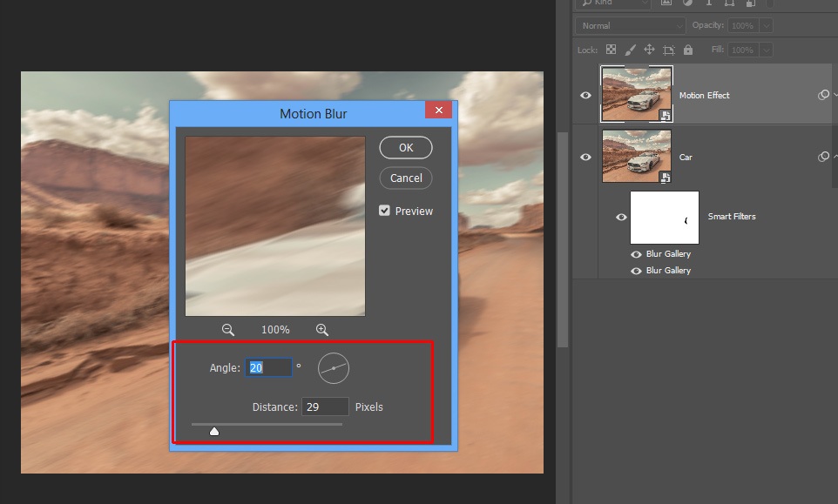
Task: Click the lock all padlock icon
Action: 688,50
